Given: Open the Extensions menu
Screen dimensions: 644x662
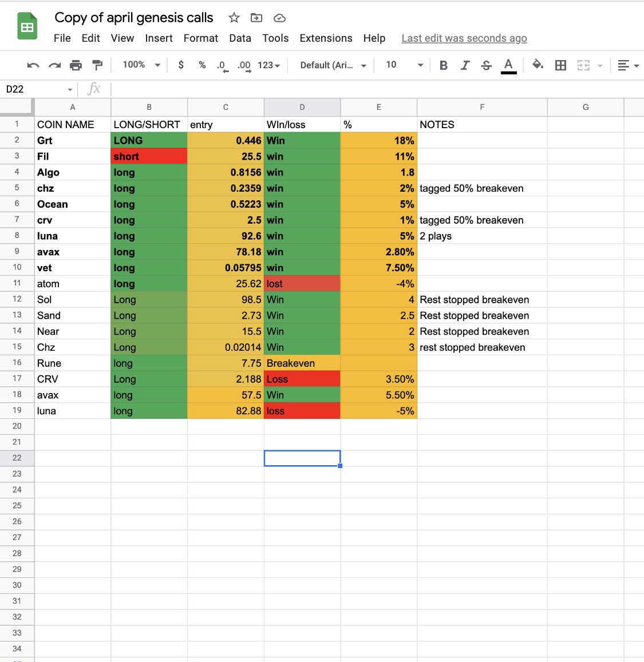Looking at the screenshot, I should (x=326, y=38).
